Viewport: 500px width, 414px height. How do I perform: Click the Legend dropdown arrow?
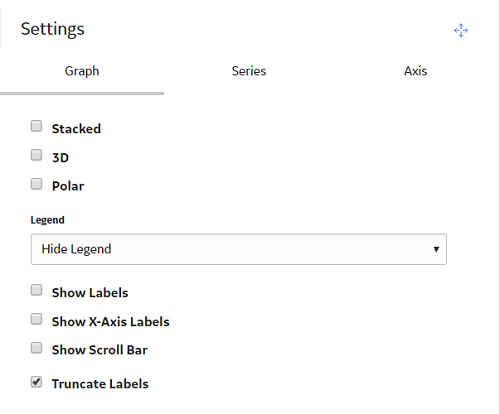click(x=436, y=249)
